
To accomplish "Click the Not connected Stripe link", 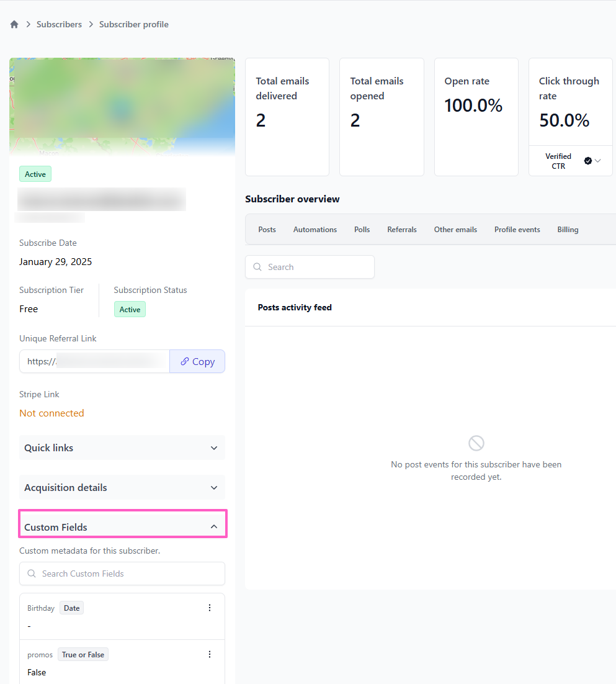I will (x=51, y=413).
